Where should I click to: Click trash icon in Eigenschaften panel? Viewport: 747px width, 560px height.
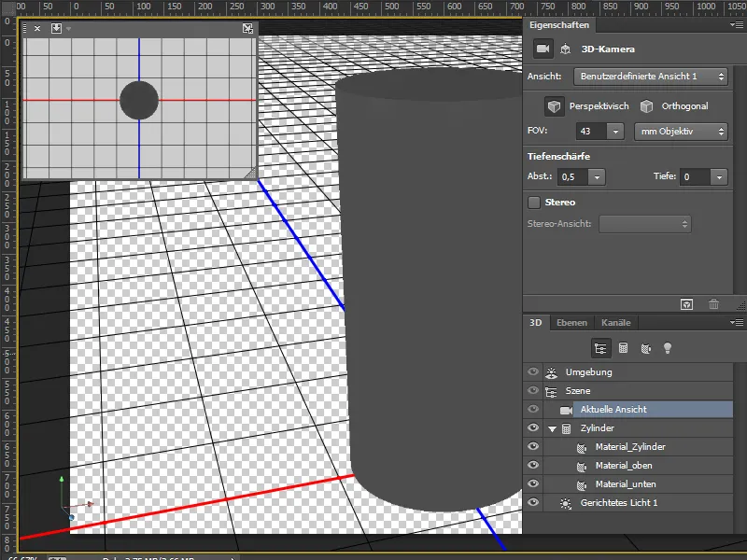click(x=713, y=304)
